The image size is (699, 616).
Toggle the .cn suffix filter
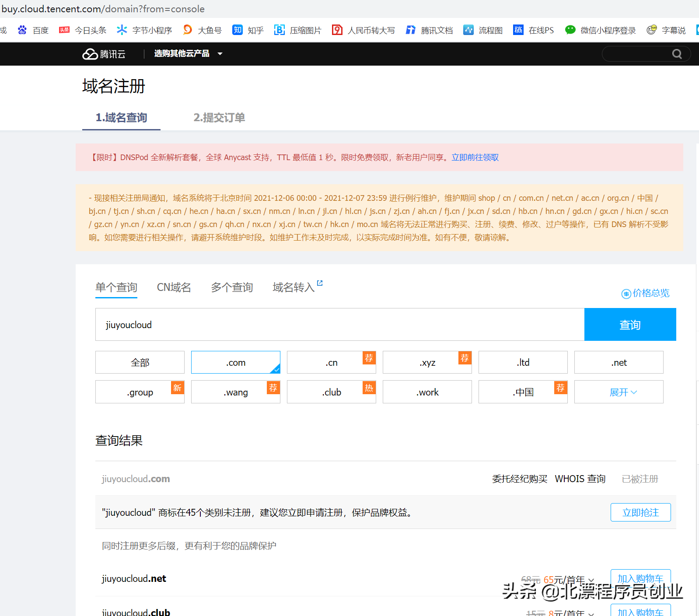pyautogui.click(x=332, y=362)
